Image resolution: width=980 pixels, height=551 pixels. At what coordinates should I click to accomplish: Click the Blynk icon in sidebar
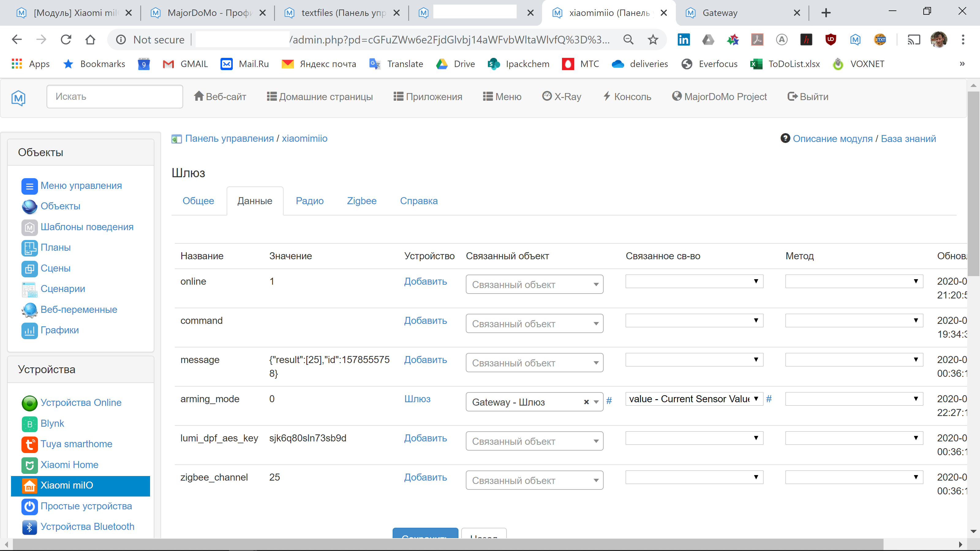[x=29, y=424]
